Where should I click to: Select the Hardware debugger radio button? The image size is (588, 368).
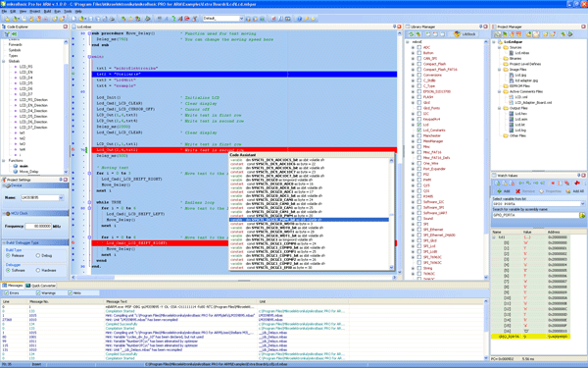(x=38, y=271)
